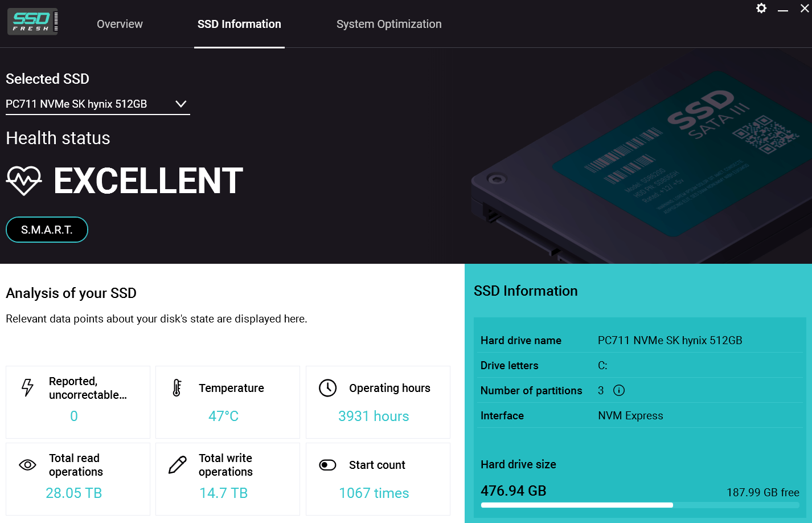The image size is (812, 523).
Task: Click the hard drive size progress bar
Action: click(640, 505)
